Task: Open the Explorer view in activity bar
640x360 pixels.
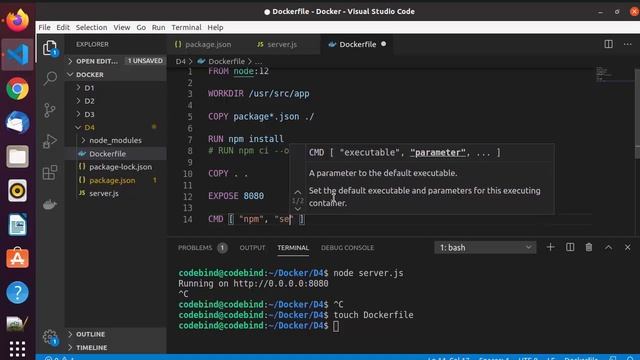Action: pyautogui.click(x=50, y=48)
